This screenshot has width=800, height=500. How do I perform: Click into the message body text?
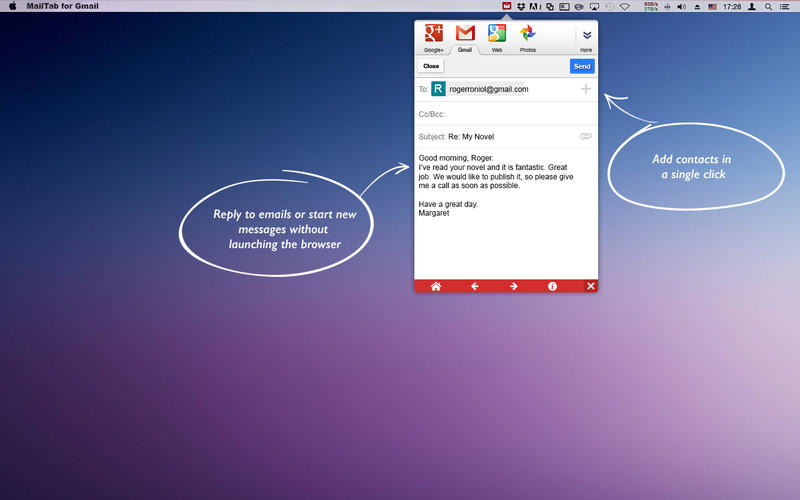click(495, 185)
